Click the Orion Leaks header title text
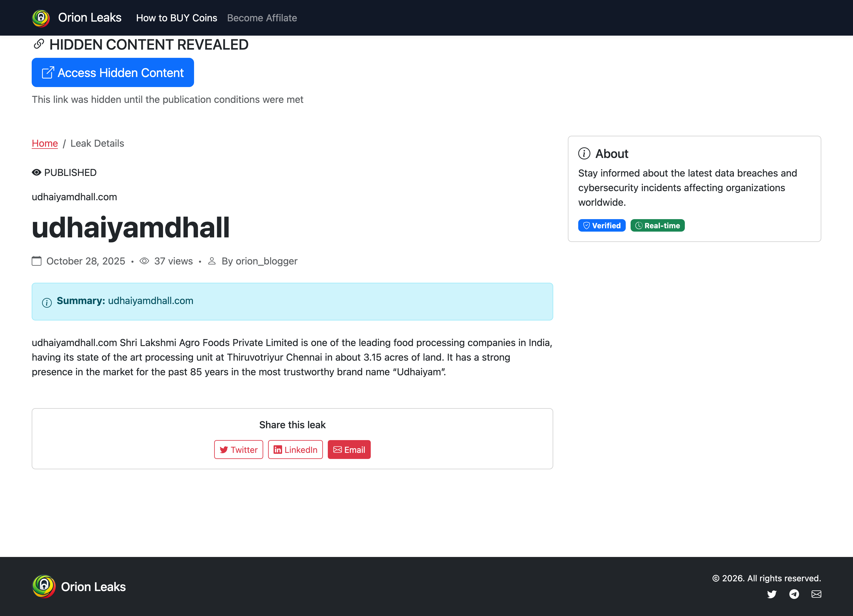The width and height of the screenshot is (853, 616). 90,18
